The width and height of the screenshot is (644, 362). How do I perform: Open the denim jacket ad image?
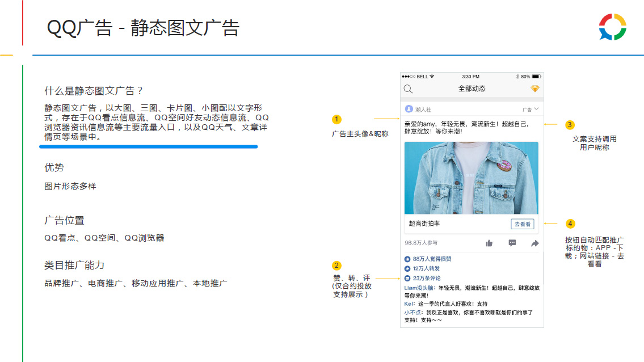tap(471, 178)
